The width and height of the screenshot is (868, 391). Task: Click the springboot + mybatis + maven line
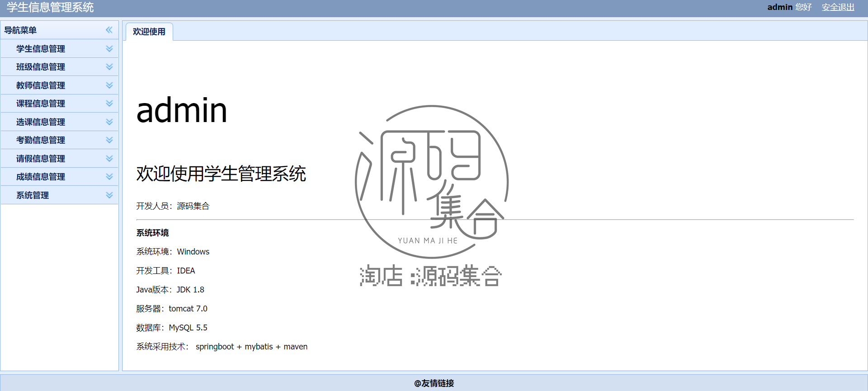pyautogui.click(x=222, y=347)
